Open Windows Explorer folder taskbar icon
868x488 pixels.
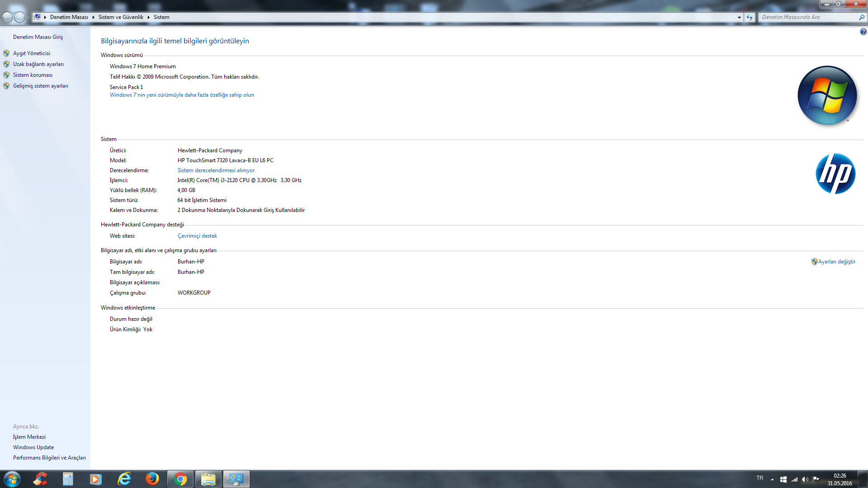coord(208,479)
